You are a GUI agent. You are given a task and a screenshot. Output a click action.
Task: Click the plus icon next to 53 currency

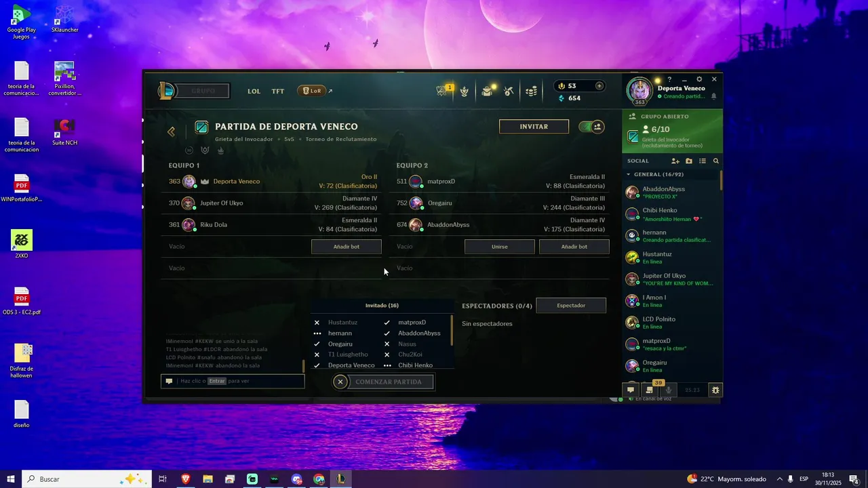point(599,86)
